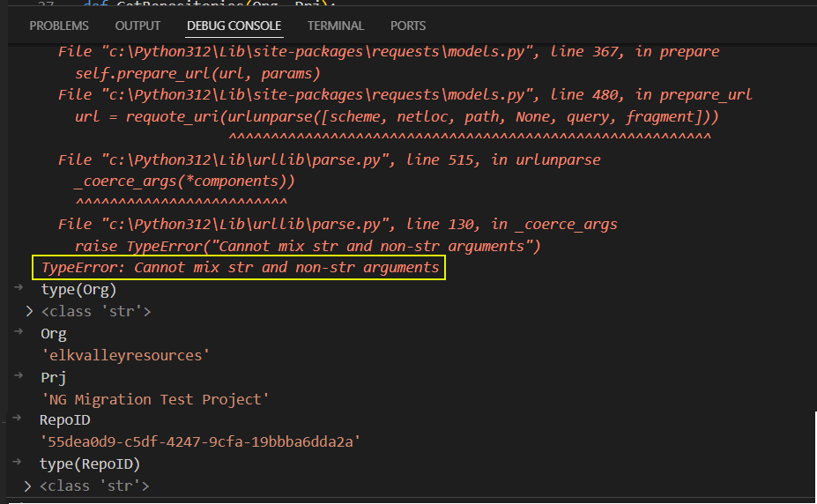
Task: Click the input arrow icon beside RepoID
Action: 19,420
